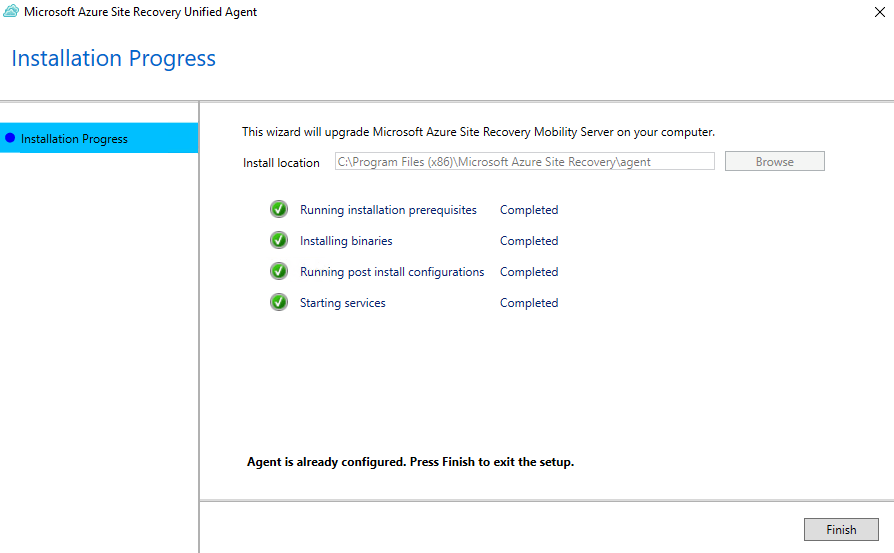Viewport: 894px width, 553px height.
Task: Click the Starting services step label
Action: (342, 303)
